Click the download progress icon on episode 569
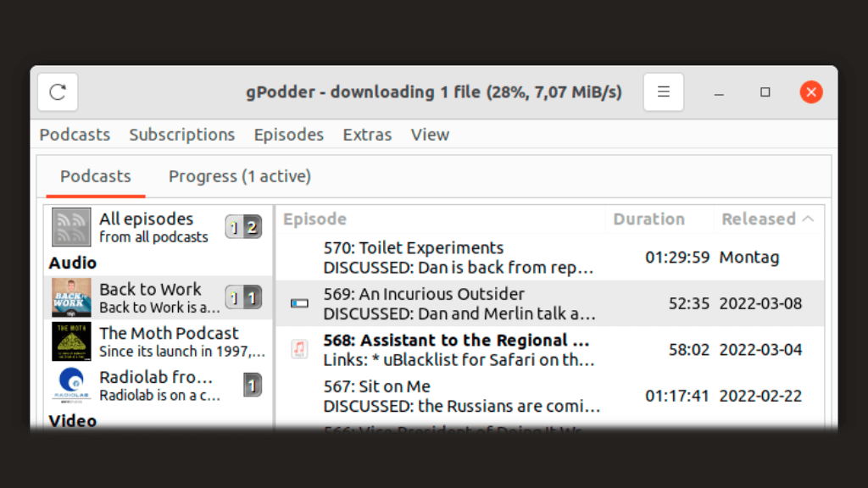The image size is (868, 488). [x=299, y=303]
